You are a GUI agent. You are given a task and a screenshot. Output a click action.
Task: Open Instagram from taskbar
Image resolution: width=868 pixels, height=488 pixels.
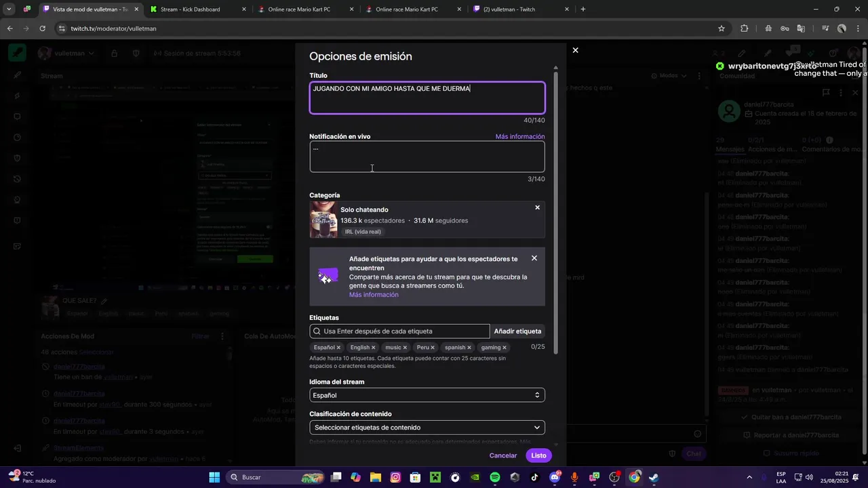point(395,477)
